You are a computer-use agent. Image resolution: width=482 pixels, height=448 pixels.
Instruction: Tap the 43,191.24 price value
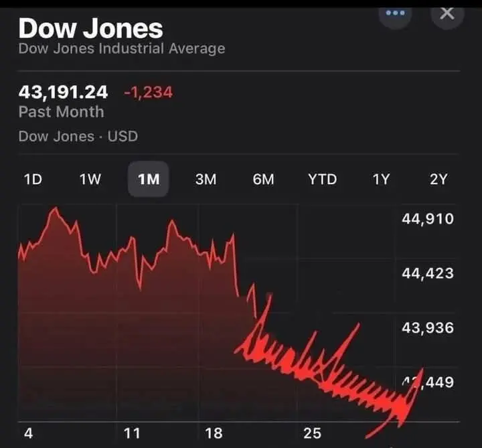(63, 92)
